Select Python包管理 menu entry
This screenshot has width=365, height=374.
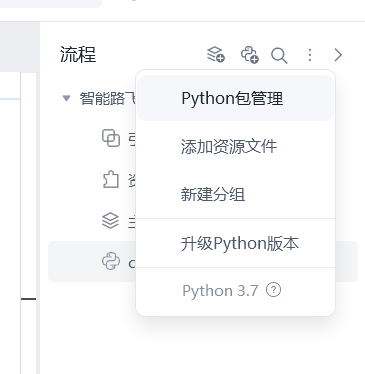236,98
